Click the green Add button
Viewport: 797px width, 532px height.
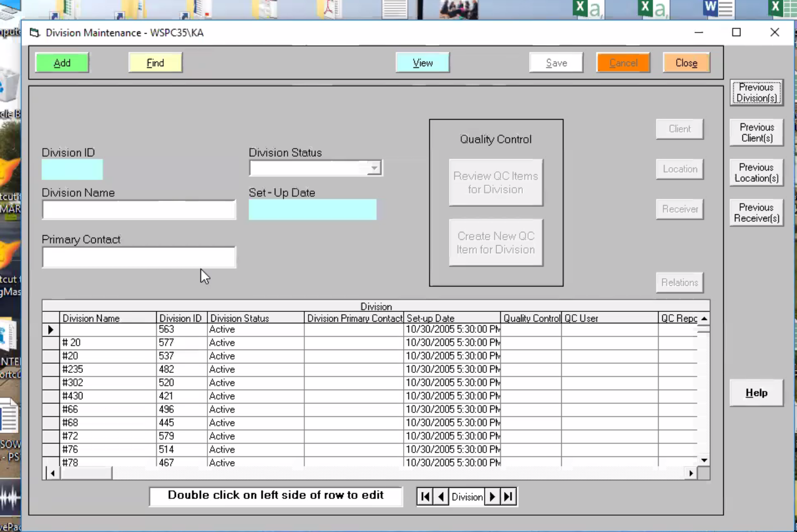click(62, 63)
